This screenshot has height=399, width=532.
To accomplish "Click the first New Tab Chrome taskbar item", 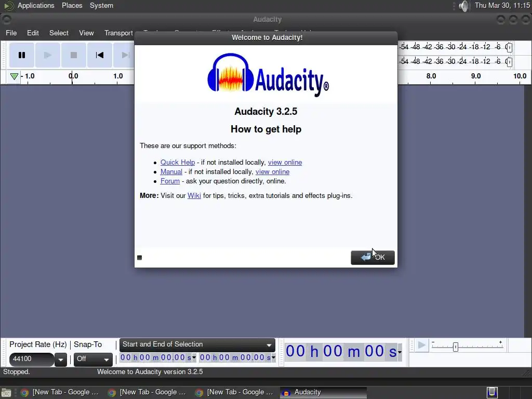I will coord(60,392).
